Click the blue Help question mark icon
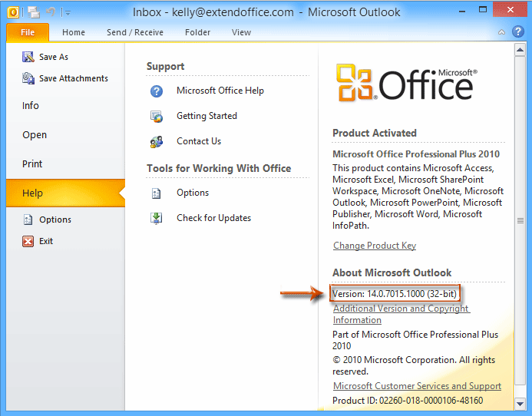This screenshot has width=532, height=416. pyautogui.click(x=517, y=31)
